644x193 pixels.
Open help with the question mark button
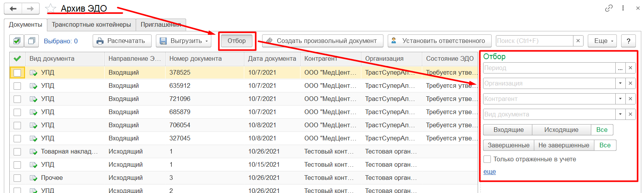[x=628, y=41]
